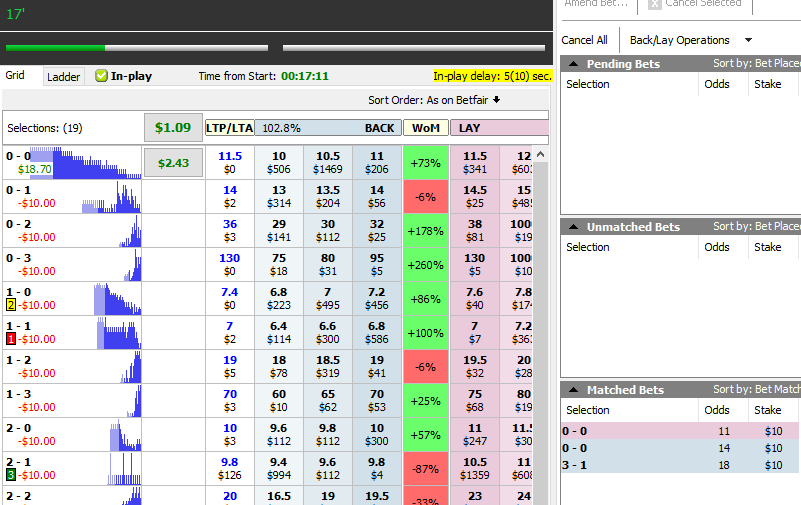Select matched bet 3 - 1 at 18
The width and height of the screenshot is (801, 505).
680,465
